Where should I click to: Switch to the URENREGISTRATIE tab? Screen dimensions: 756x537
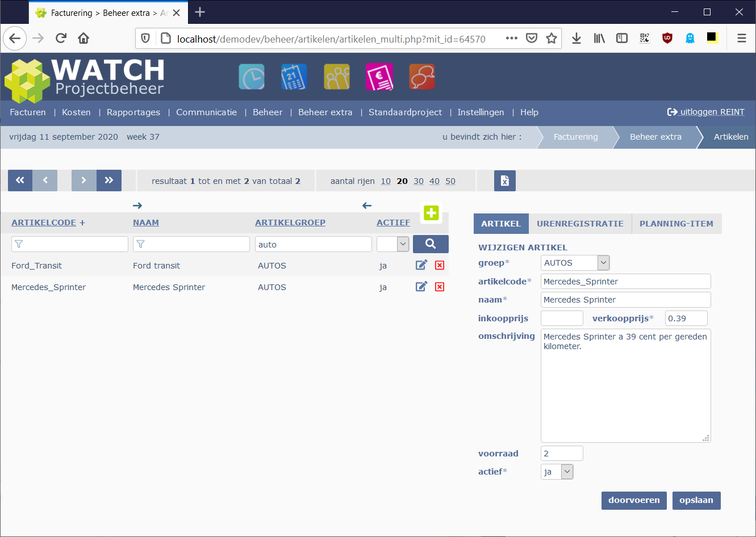click(x=580, y=224)
